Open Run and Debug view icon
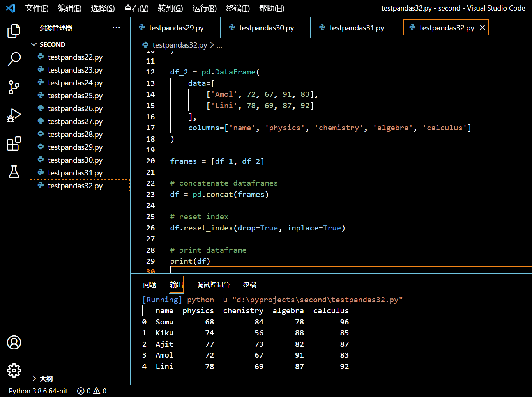The height and width of the screenshot is (397, 532). tap(14, 115)
